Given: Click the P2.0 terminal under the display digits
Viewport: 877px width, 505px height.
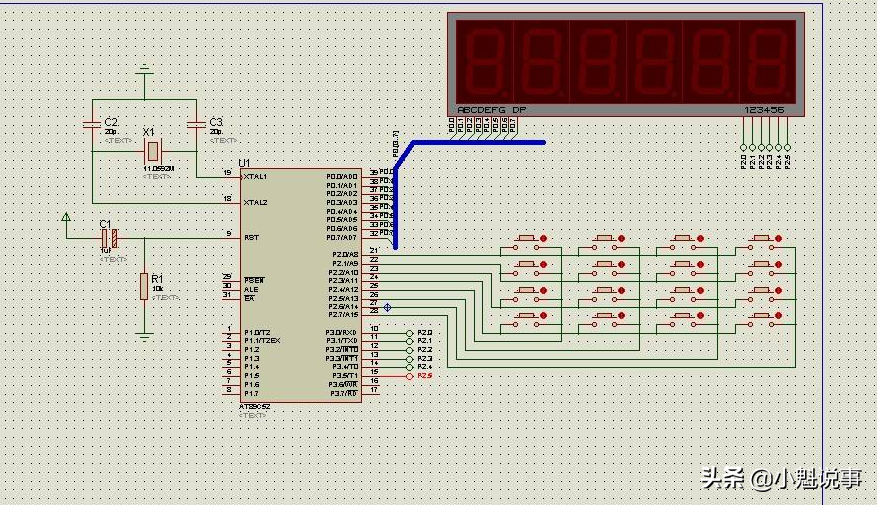Looking at the screenshot, I should (x=743, y=148).
